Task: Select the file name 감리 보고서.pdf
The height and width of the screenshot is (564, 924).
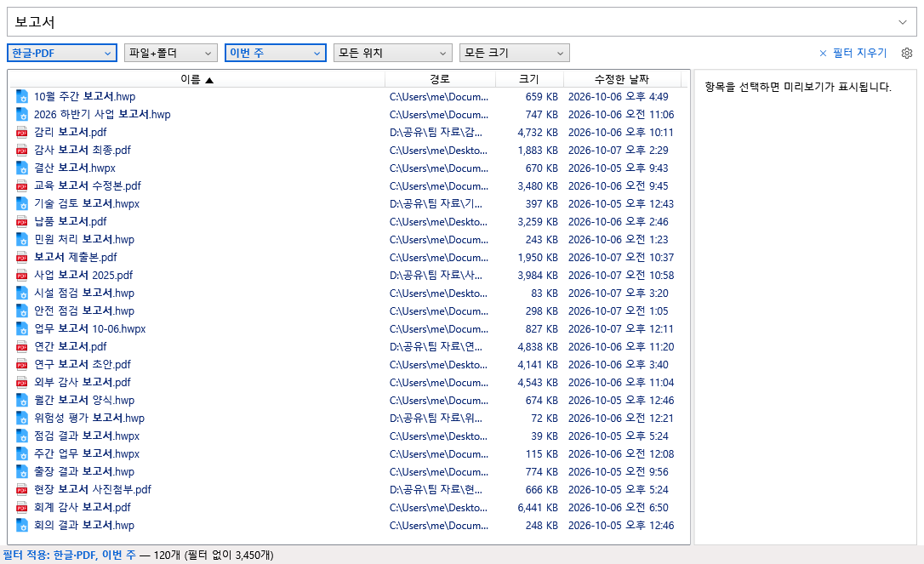Action: [70, 132]
